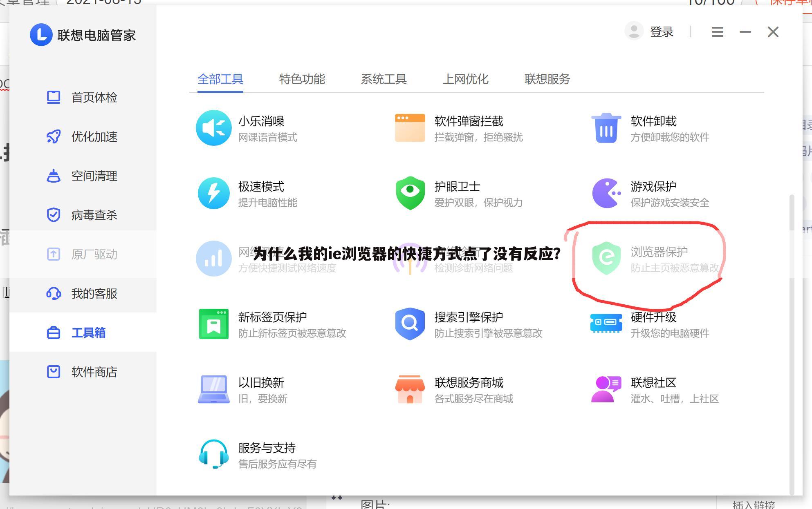This screenshot has width=812, height=509.
Task: Select the 原厂驱动 upload icon
Action: click(x=54, y=254)
